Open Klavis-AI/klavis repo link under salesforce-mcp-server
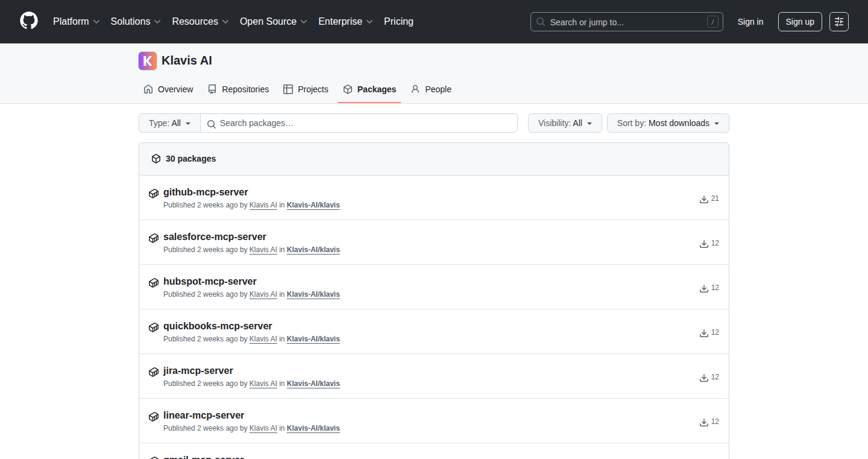868x459 pixels. tap(313, 250)
